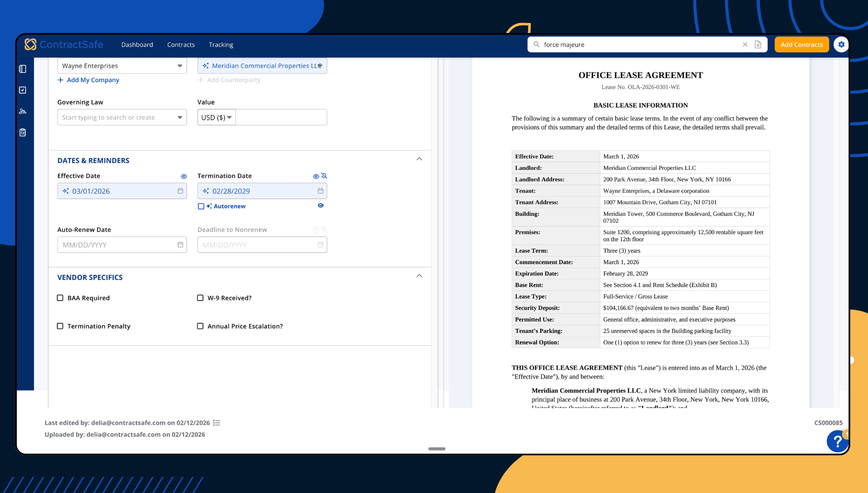This screenshot has width=868, height=493.
Task: Click the settings gear icon
Action: (841, 45)
